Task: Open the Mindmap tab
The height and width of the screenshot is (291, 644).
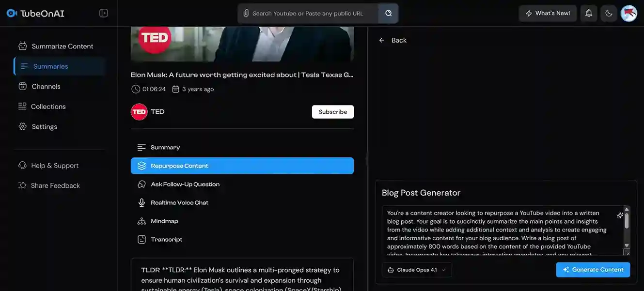Action: [x=164, y=221]
